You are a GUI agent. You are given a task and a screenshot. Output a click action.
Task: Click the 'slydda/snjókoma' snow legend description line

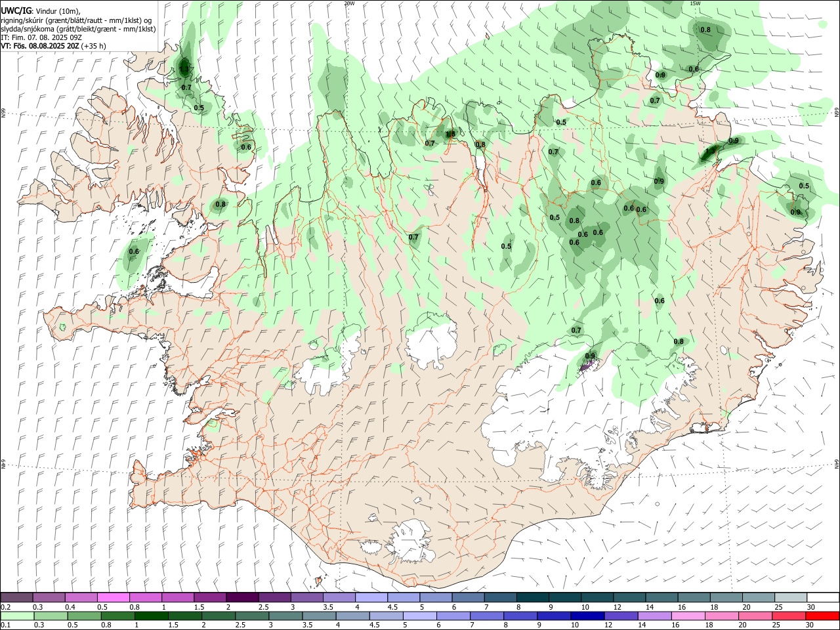tap(78, 29)
